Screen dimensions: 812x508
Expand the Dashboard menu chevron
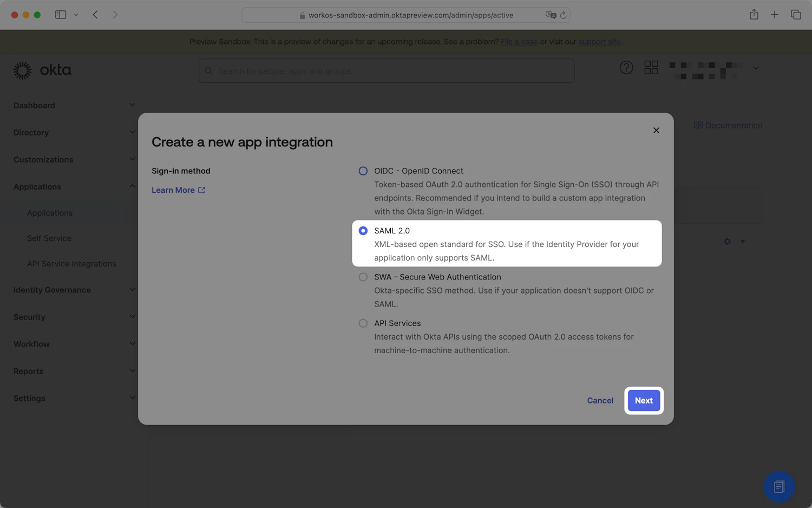pos(132,105)
